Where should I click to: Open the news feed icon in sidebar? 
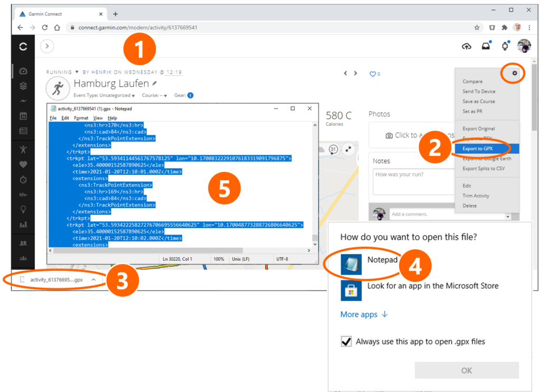pos(23,131)
